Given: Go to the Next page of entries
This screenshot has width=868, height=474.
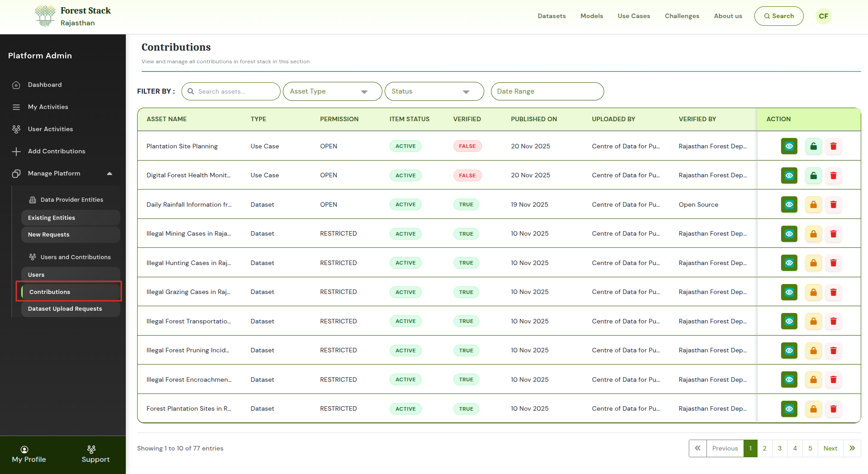Looking at the screenshot, I should pos(830,448).
